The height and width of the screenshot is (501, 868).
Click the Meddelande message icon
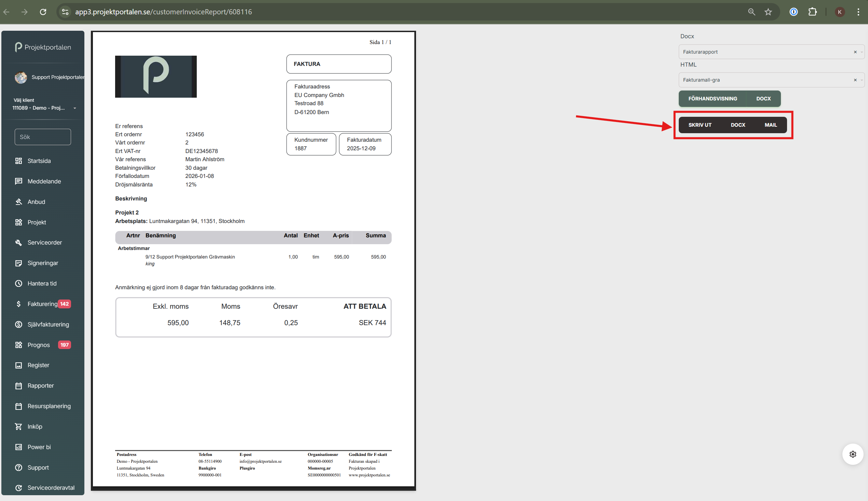(18, 181)
